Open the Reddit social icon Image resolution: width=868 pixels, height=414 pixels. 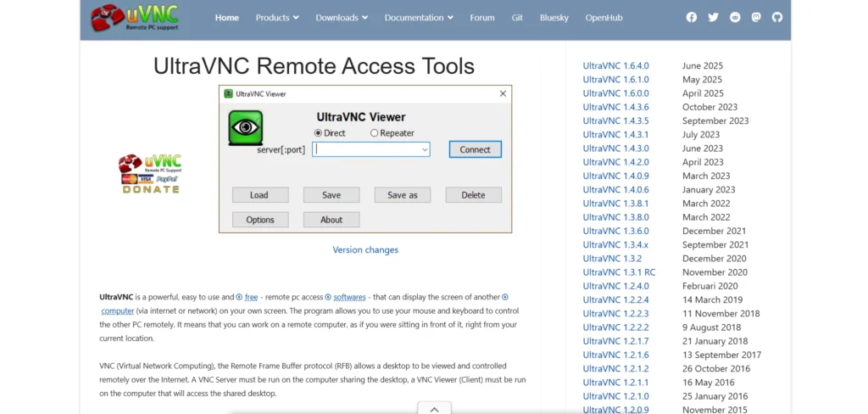point(735,17)
